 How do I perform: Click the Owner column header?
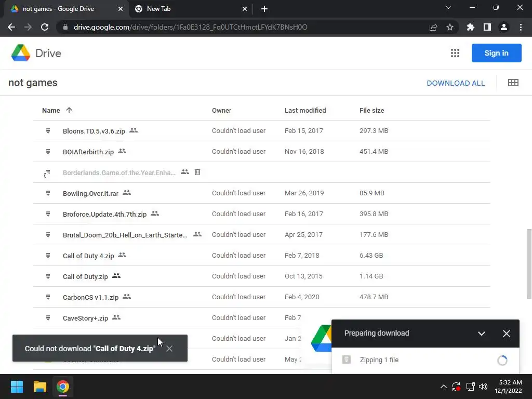pyautogui.click(x=221, y=110)
